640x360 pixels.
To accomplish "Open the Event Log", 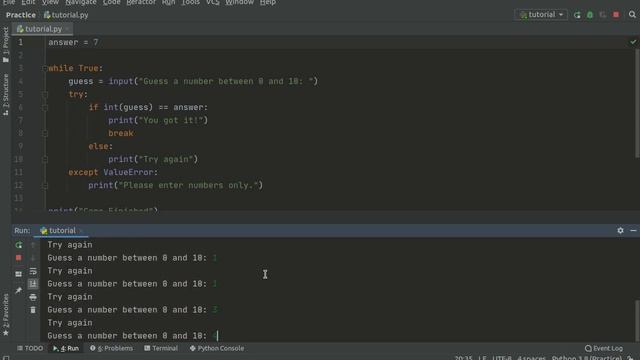I will [604, 348].
